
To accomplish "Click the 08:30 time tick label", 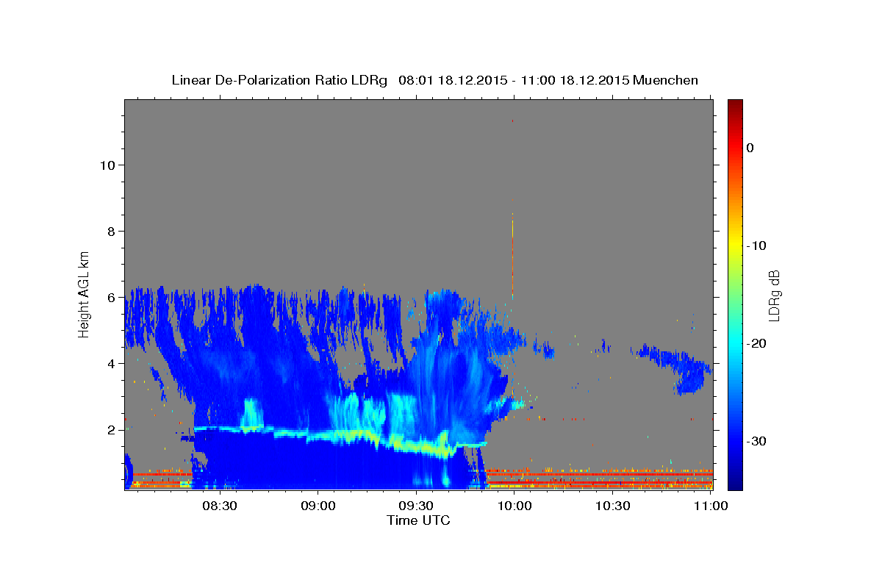I will 220,506.
